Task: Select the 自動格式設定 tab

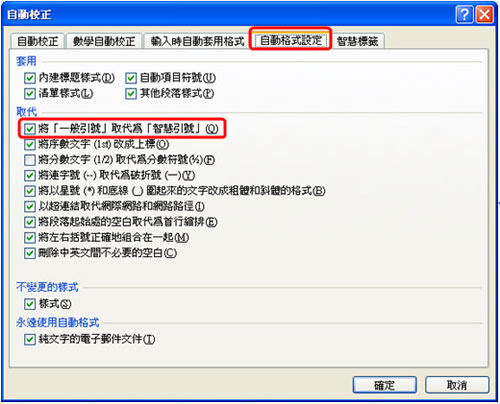Action: point(291,40)
